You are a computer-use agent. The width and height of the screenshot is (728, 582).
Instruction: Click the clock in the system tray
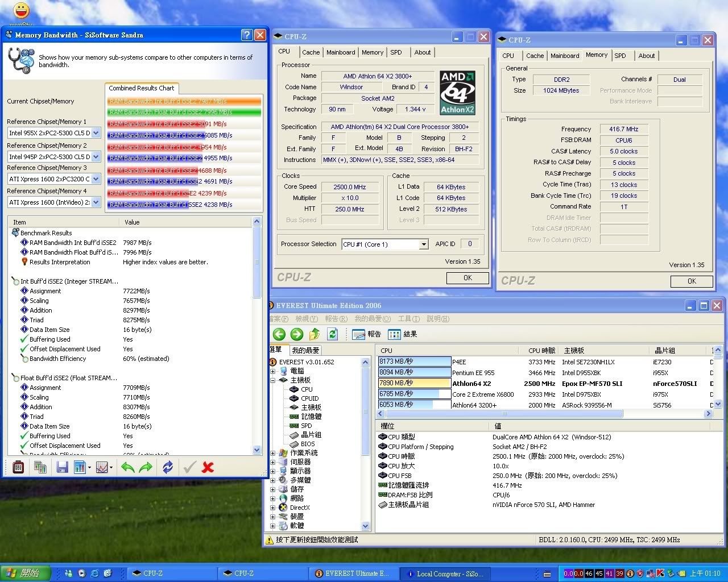(x=705, y=573)
